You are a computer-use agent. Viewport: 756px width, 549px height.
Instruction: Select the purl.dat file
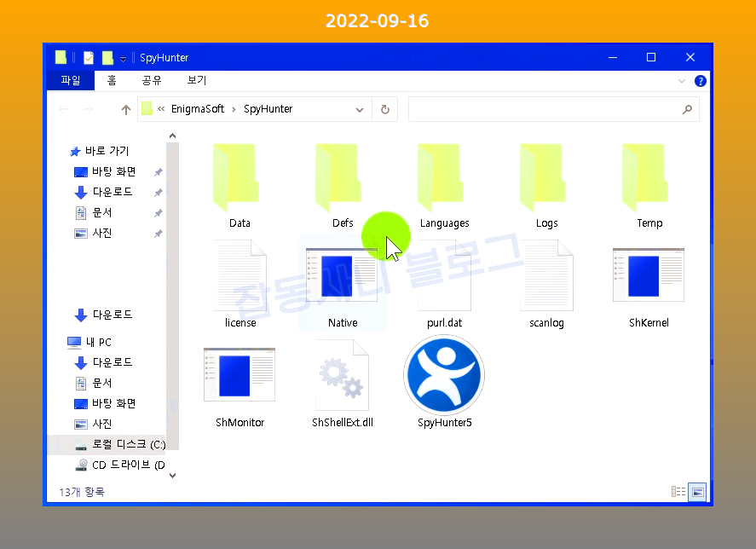pyautogui.click(x=444, y=285)
